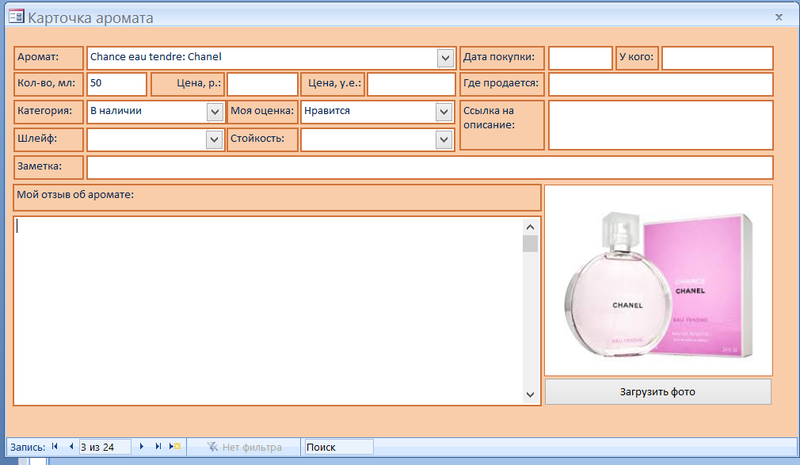Click the Цена, у.е. input field
The width and height of the screenshot is (800, 465).
411,84
